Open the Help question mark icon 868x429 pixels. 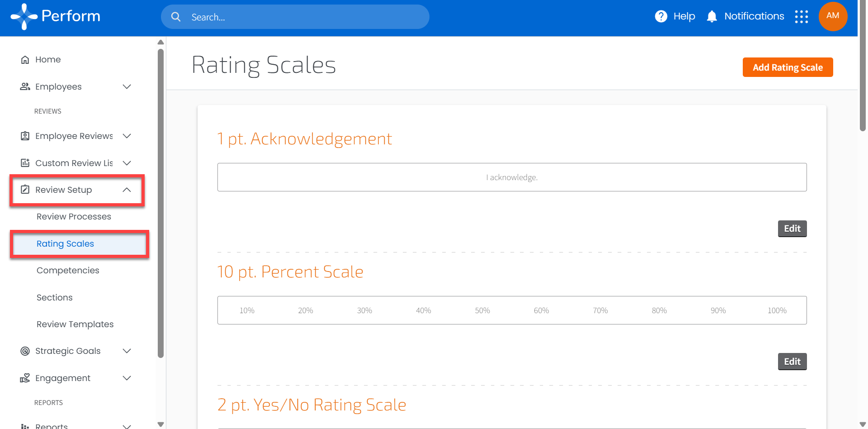(661, 16)
